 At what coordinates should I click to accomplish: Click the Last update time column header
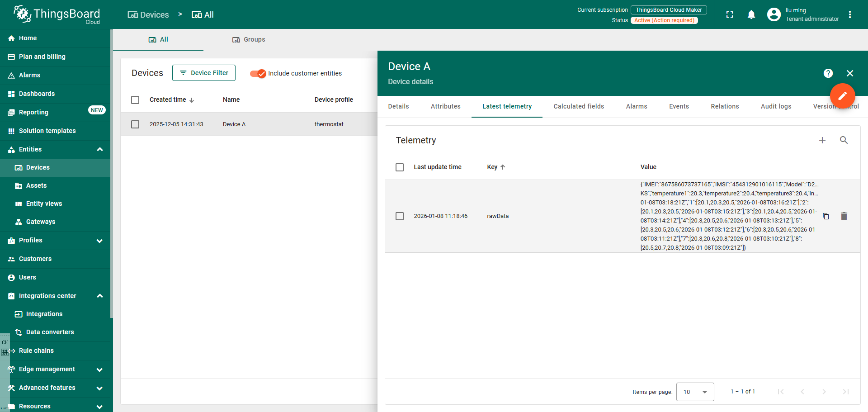(438, 167)
